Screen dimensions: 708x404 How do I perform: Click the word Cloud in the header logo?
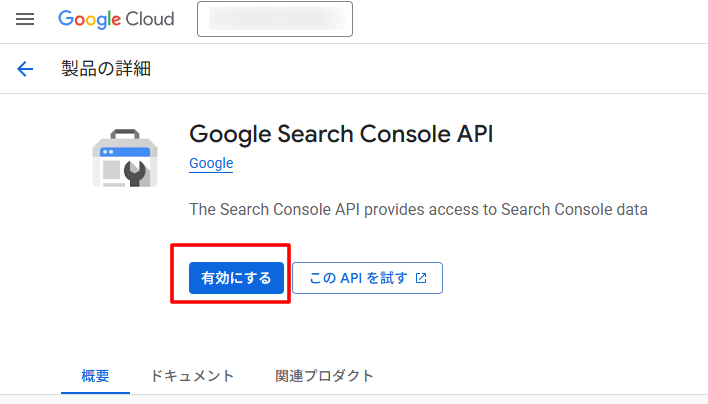148,20
